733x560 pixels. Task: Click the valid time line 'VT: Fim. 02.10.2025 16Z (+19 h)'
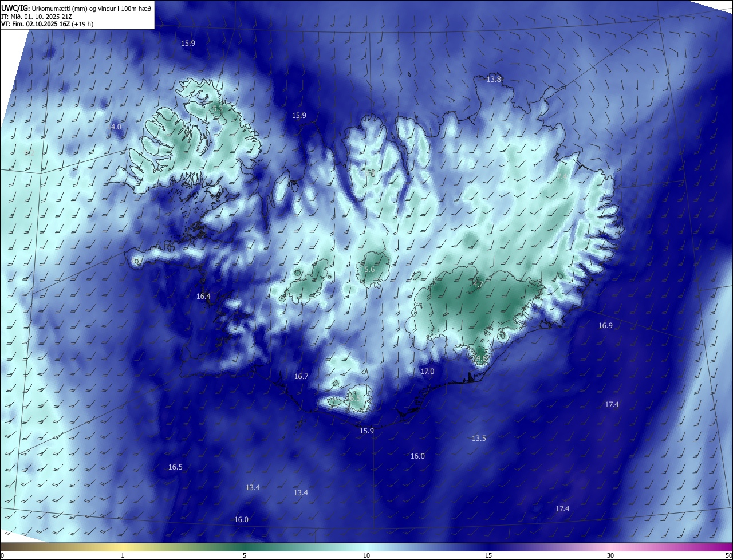point(48,24)
